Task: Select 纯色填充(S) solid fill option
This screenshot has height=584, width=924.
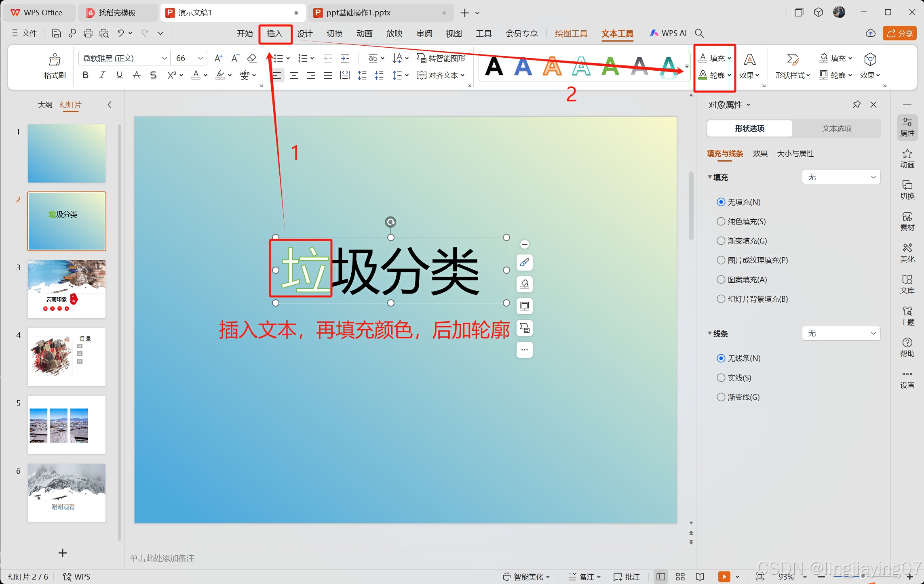Action: [x=721, y=221]
